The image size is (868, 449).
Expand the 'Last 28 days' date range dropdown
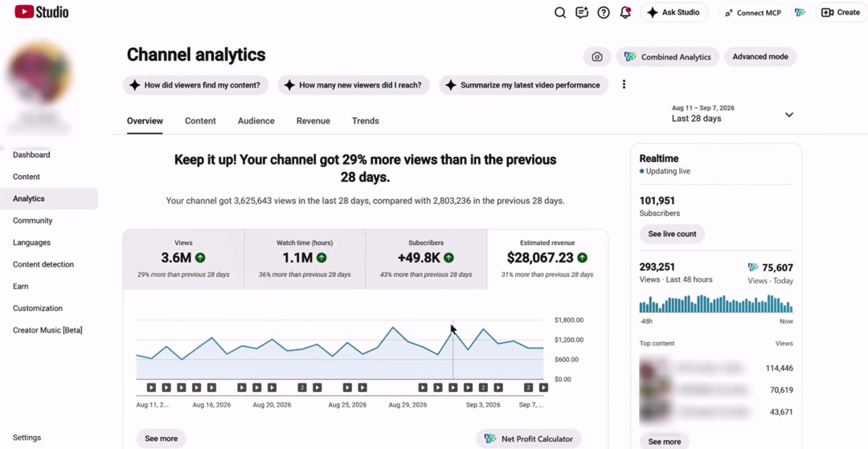coord(732,114)
